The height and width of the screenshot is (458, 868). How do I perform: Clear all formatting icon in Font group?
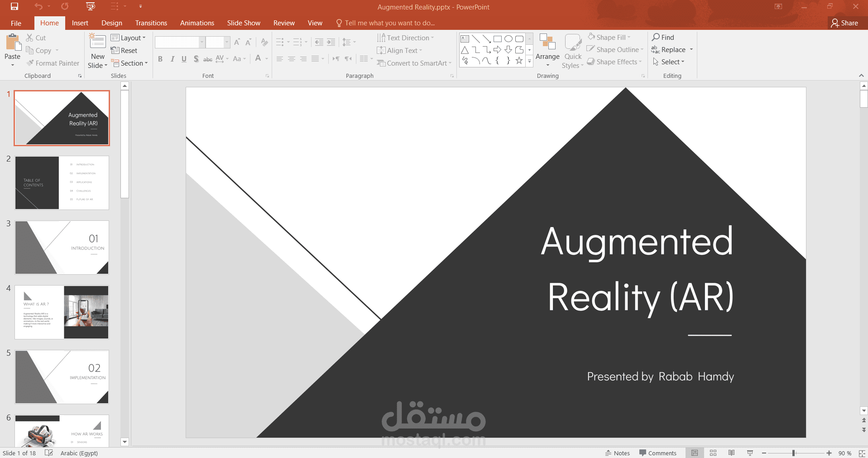pos(264,42)
